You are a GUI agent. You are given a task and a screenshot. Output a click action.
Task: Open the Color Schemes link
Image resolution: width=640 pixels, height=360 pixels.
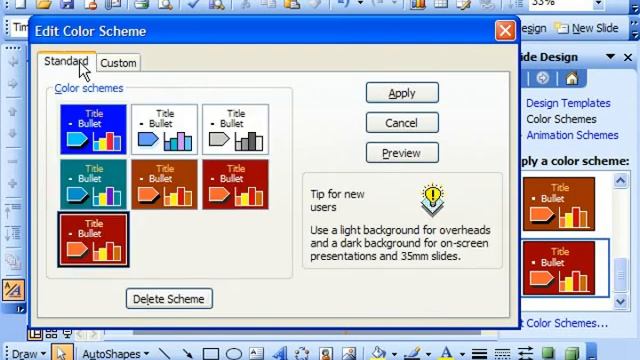[561, 119]
